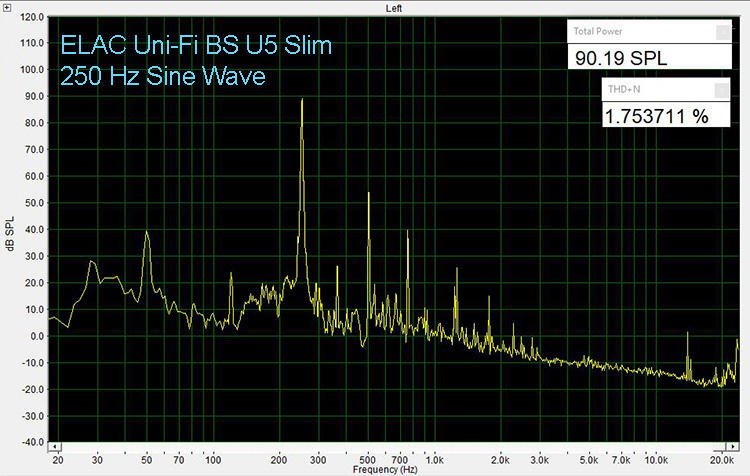Click the expand icon at top-left of graph

coord(8,7)
